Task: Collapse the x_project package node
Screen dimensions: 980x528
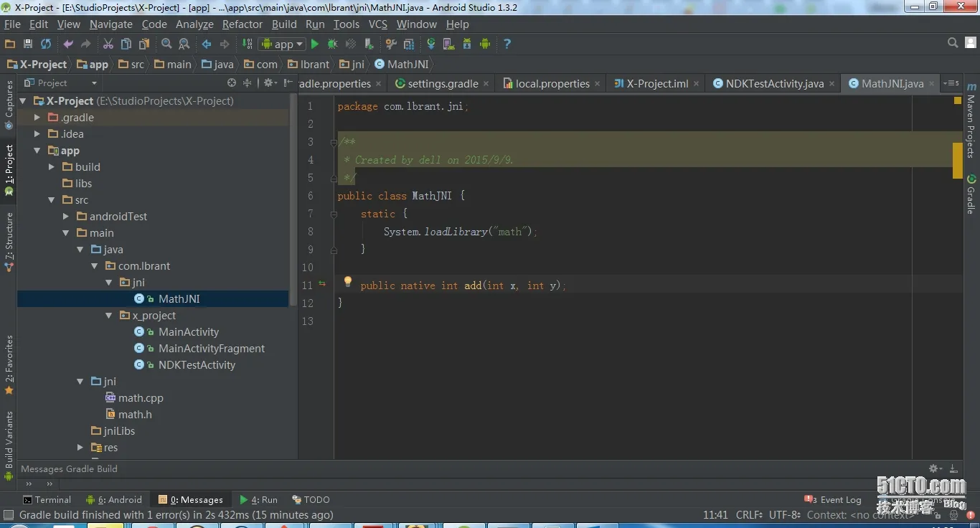Action: tap(109, 316)
